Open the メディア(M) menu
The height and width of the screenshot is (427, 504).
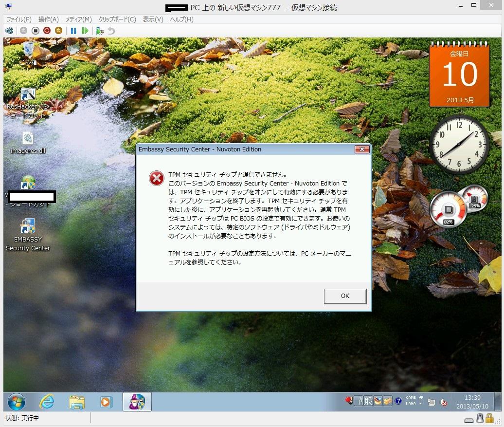(78, 19)
